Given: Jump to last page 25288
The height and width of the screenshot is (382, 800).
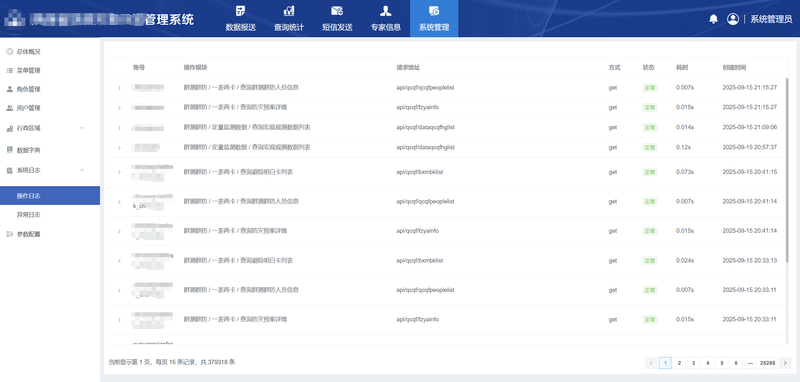Looking at the screenshot, I should (x=767, y=363).
